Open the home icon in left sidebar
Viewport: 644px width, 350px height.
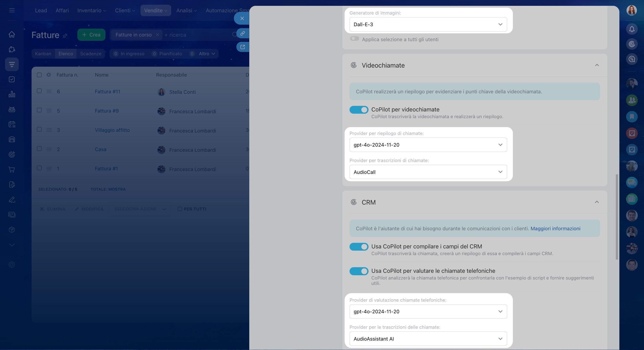pyautogui.click(x=12, y=34)
